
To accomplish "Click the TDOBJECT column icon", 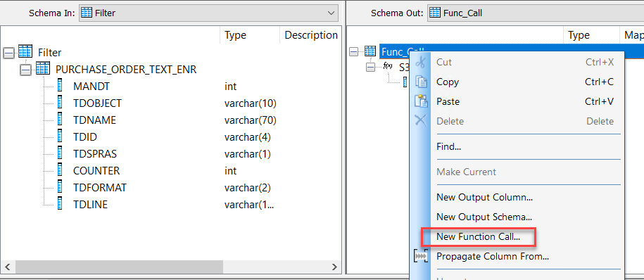I will (x=60, y=103).
